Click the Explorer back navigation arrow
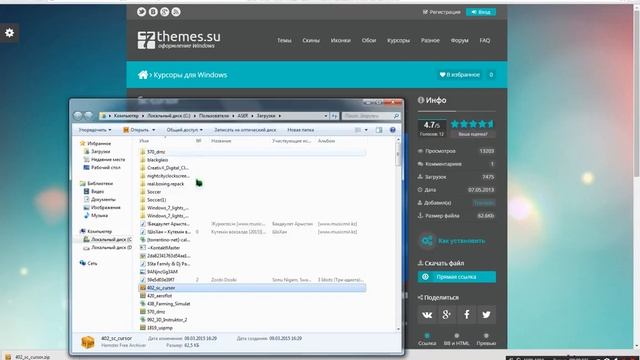This screenshot has width=640, height=360. point(78,116)
